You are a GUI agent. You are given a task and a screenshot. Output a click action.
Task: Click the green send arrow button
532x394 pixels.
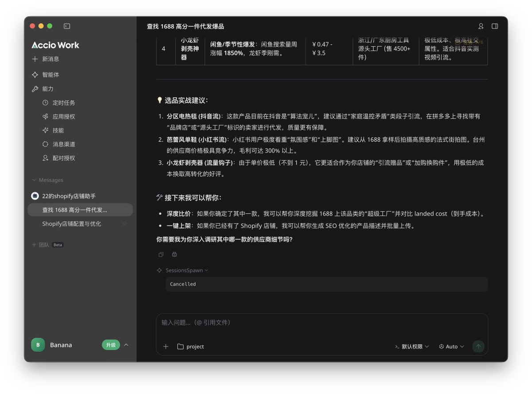(478, 347)
